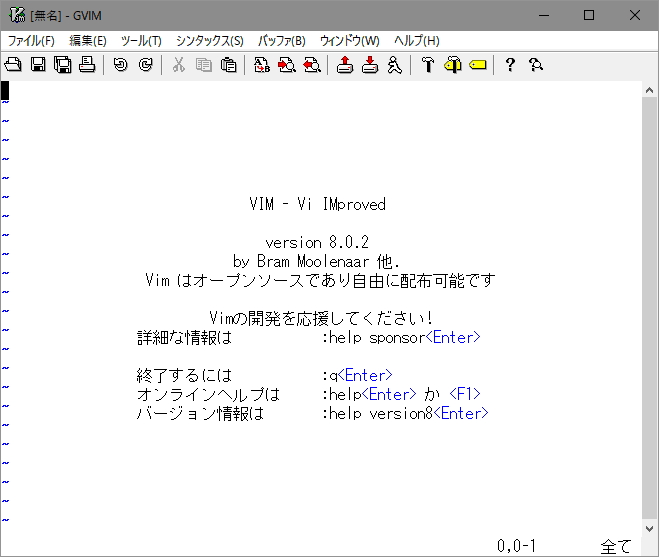Viewport: 659px width, 557px height.
Task: Click the '0,0-1' cursor position indicator
Action: [516, 546]
